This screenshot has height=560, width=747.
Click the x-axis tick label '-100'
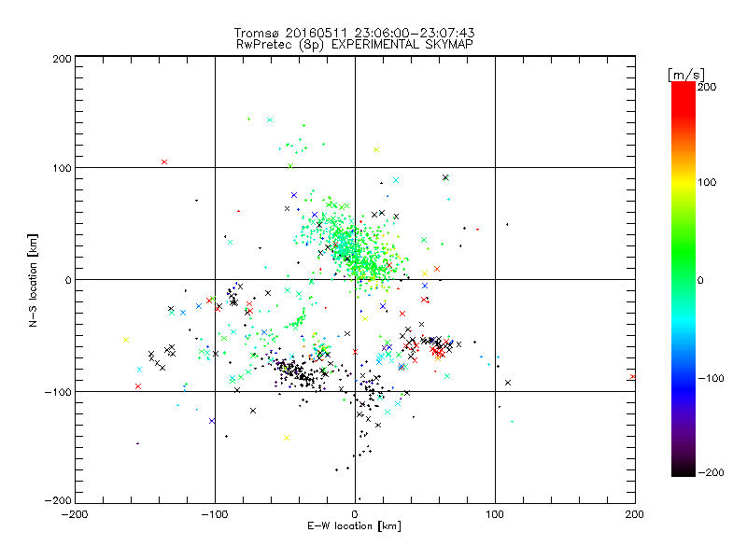(x=215, y=515)
